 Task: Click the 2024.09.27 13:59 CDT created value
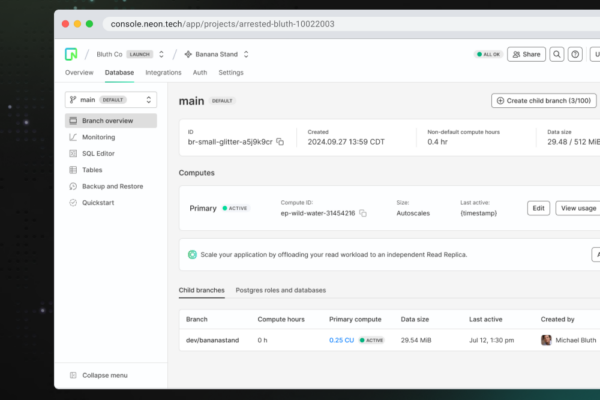pos(346,142)
